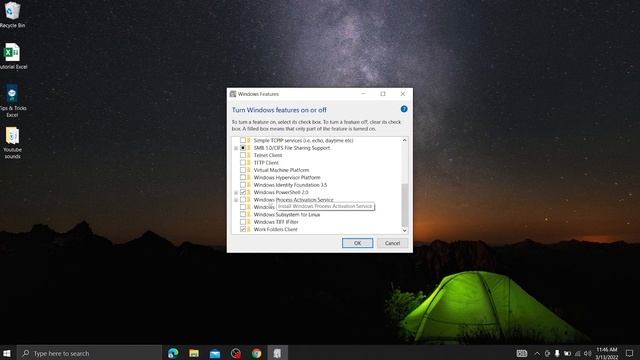Viewport: 640px width, 360px height.
Task: Click the Windows Features title bar icon
Action: [233, 94]
